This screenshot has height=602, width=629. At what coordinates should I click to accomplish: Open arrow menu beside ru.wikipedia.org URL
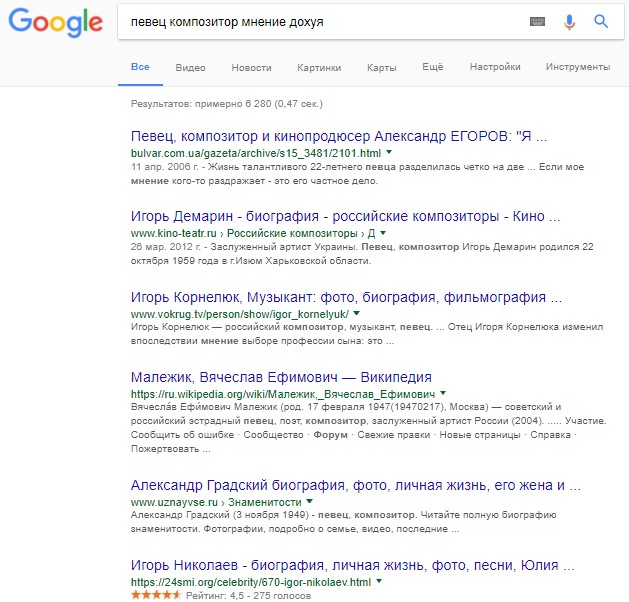pyautogui.click(x=443, y=393)
